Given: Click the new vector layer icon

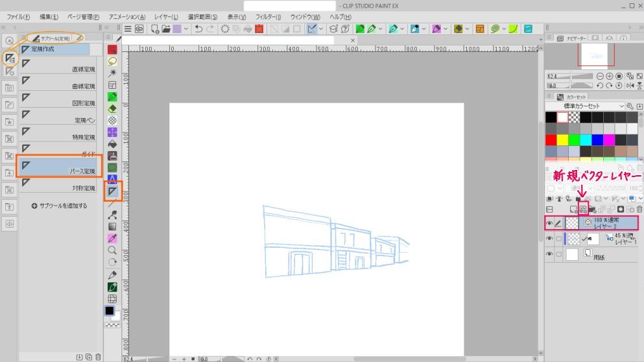Looking at the screenshot, I should click(x=583, y=210).
